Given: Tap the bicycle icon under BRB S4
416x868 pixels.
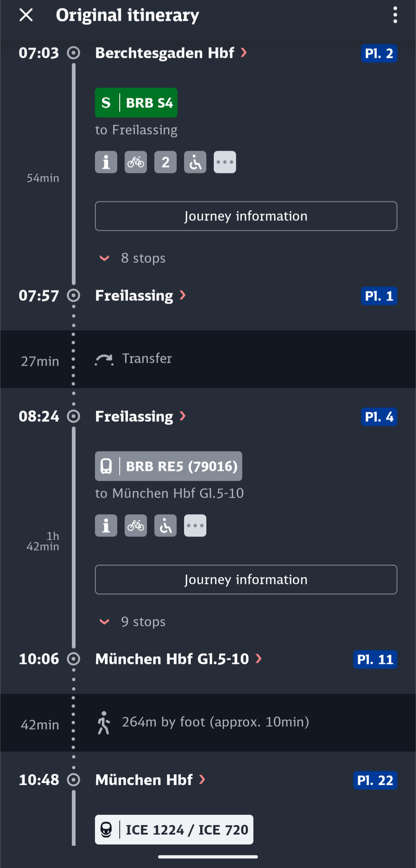Looking at the screenshot, I should [x=136, y=162].
